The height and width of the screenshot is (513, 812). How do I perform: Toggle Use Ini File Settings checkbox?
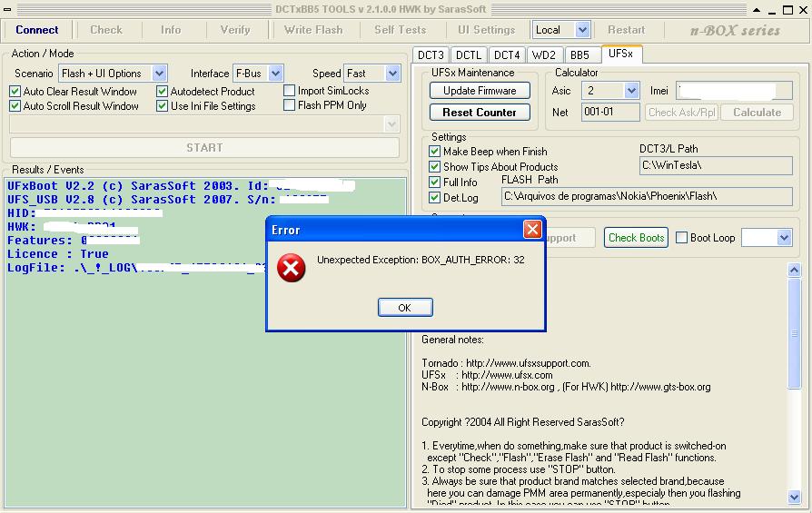[x=162, y=106]
